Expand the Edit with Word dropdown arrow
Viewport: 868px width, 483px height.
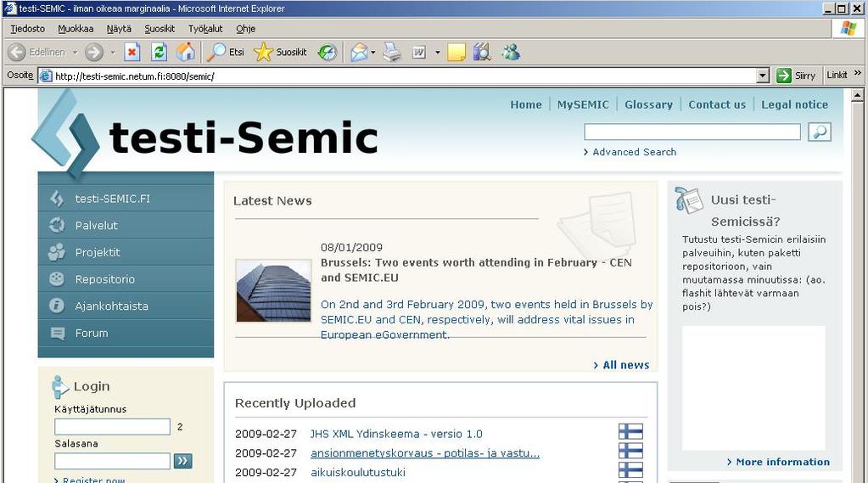(x=437, y=52)
